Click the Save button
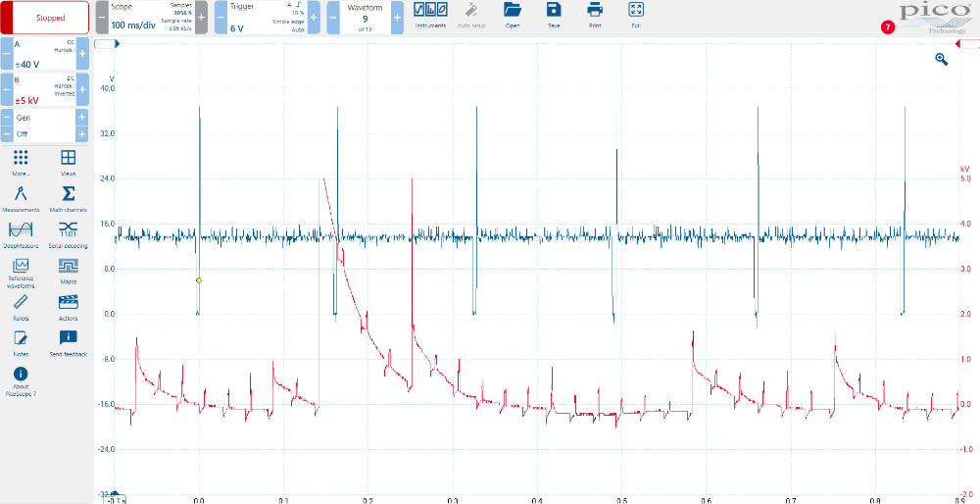 tap(554, 14)
